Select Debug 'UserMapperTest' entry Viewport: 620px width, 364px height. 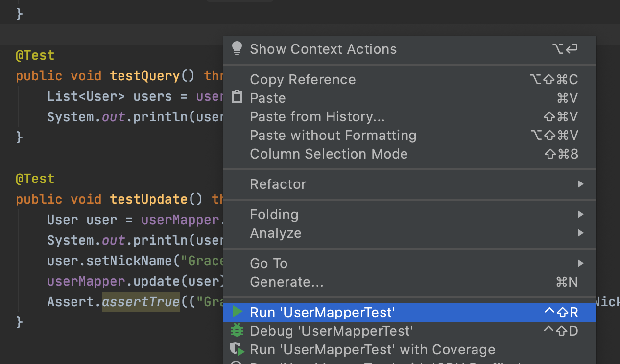pos(331,331)
